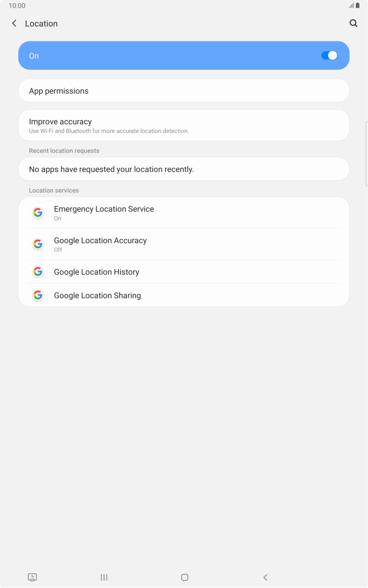Open Google Location Sharing

click(x=184, y=295)
